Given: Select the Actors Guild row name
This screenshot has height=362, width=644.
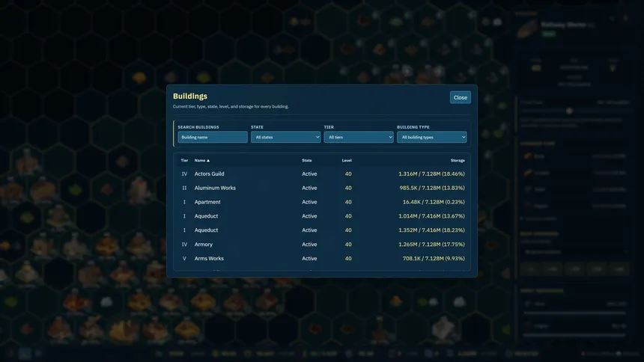Looking at the screenshot, I should point(210,174).
